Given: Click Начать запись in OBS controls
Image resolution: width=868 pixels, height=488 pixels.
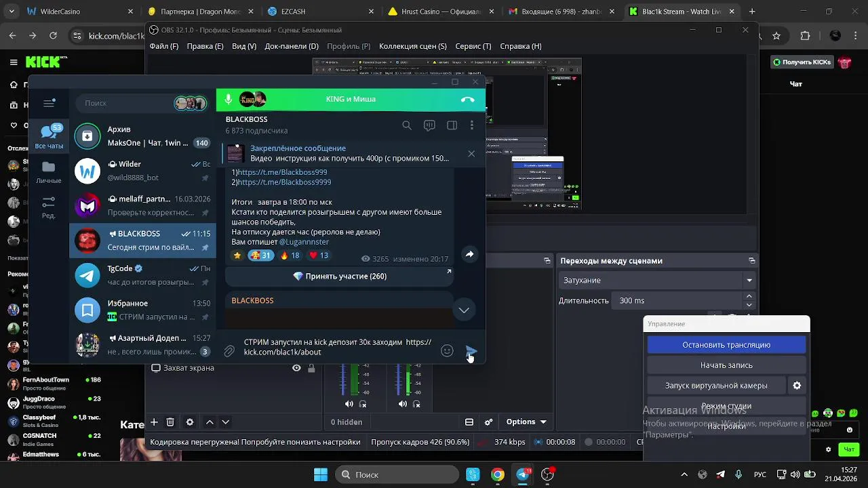Looking at the screenshot, I should click(726, 365).
